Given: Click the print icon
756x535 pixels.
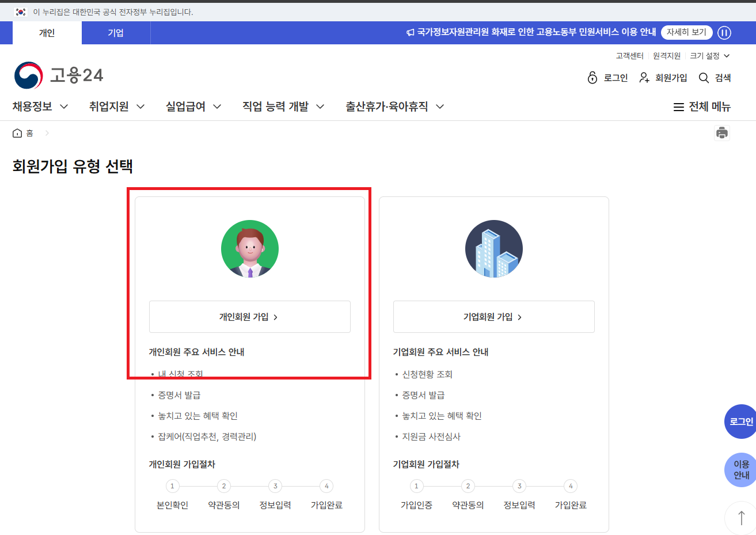Looking at the screenshot, I should click(722, 132).
